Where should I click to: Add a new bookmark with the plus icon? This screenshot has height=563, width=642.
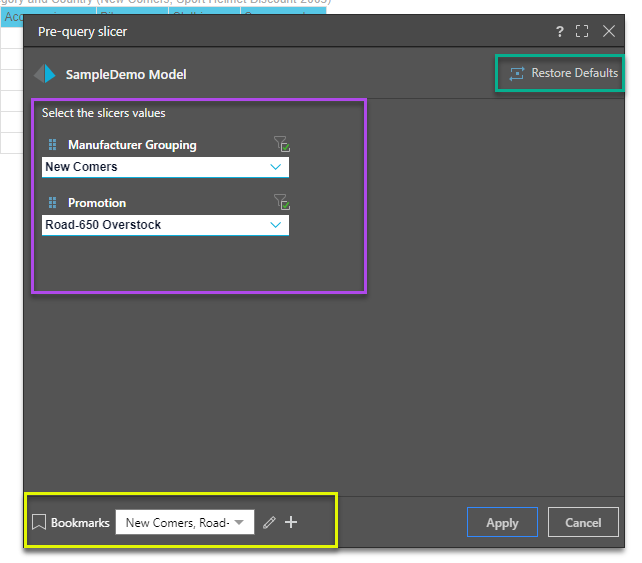point(291,522)
